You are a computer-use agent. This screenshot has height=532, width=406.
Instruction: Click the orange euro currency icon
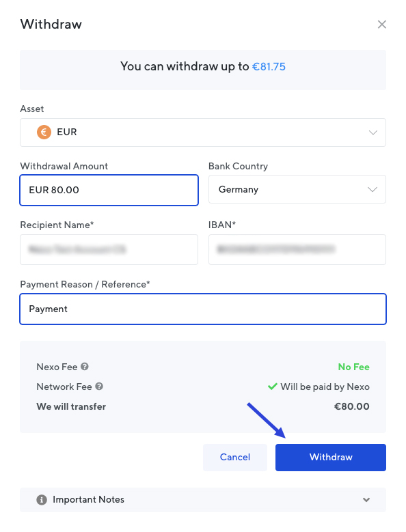click(44, 132)
